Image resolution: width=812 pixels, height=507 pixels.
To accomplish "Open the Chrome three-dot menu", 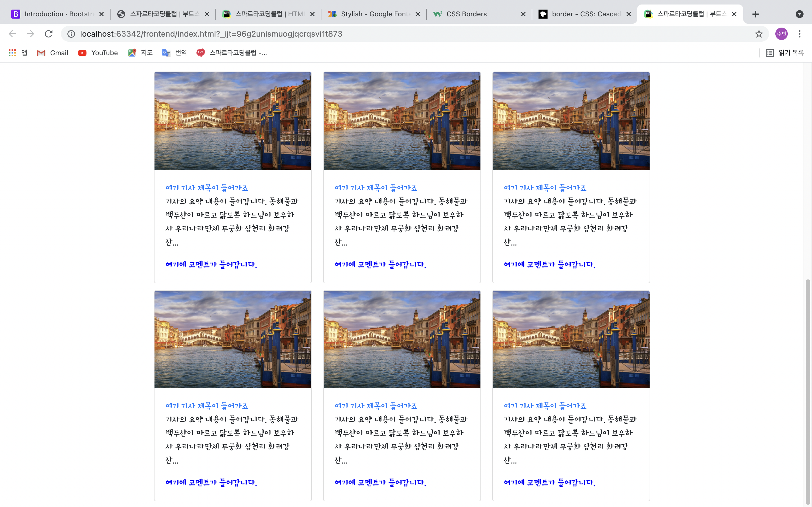I will tap(799, 34).
